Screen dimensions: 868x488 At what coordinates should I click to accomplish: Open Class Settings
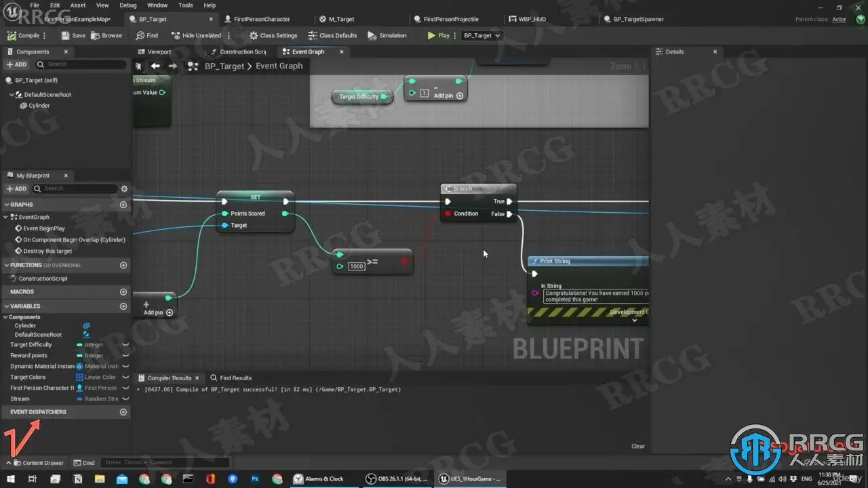[x=273, y=35]
